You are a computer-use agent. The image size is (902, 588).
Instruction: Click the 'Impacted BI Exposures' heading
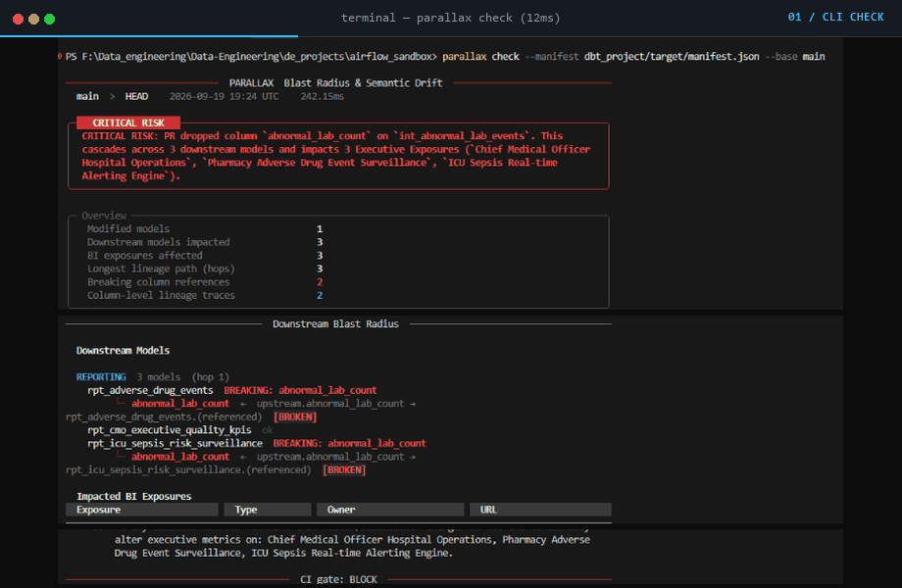pos(134,496)
